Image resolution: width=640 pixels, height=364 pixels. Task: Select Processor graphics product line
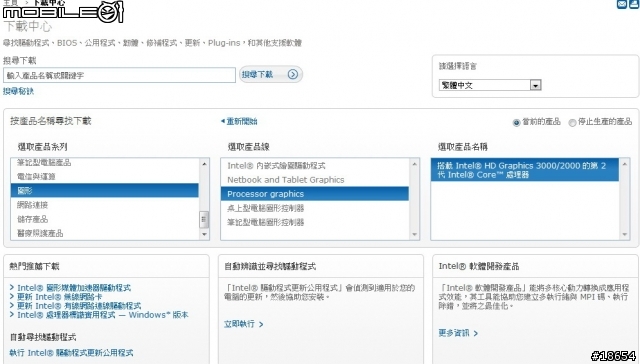pos(315,194)
